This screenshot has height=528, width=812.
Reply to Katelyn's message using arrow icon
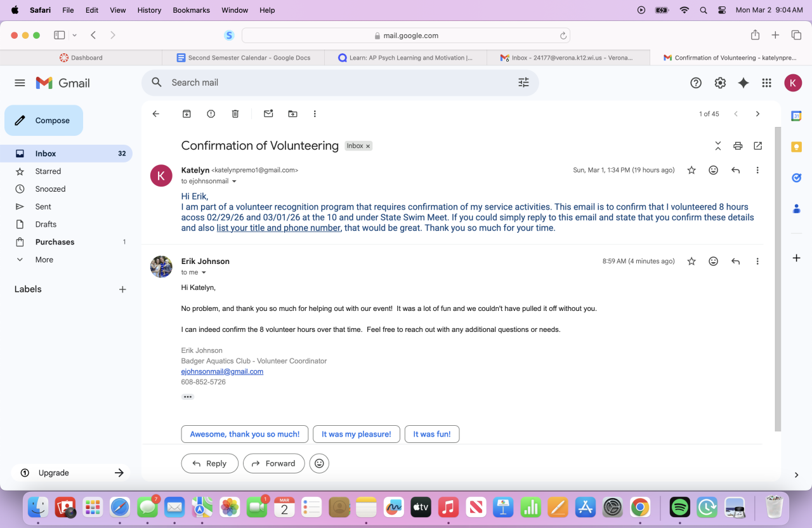pos(735,170)
